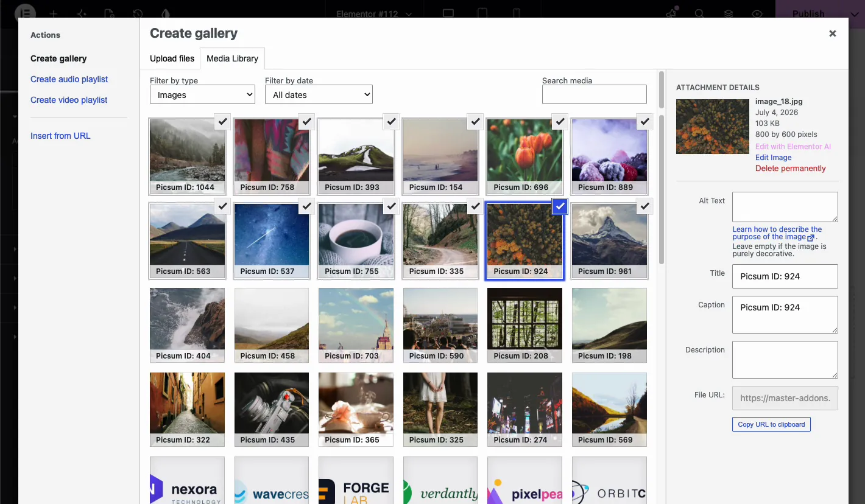
Task: Select Create video playlist
Action: click(x=69, y=100)
